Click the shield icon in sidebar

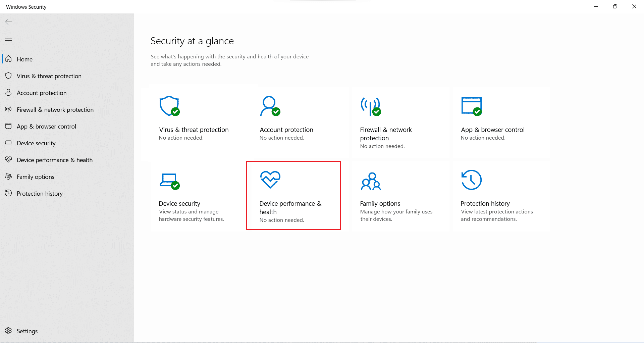(x=8, y=76)
